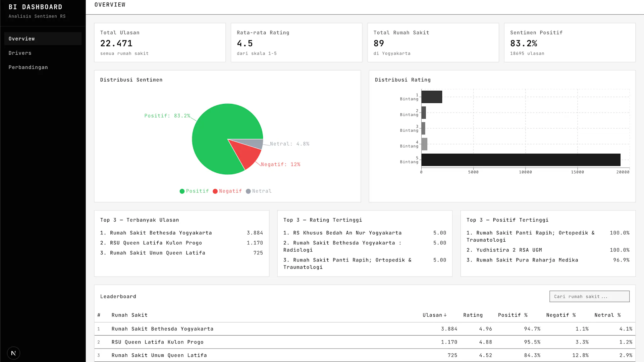Click the 3 Bintang rating bar
Screen dimensions: 644x362
coord(423,128)
